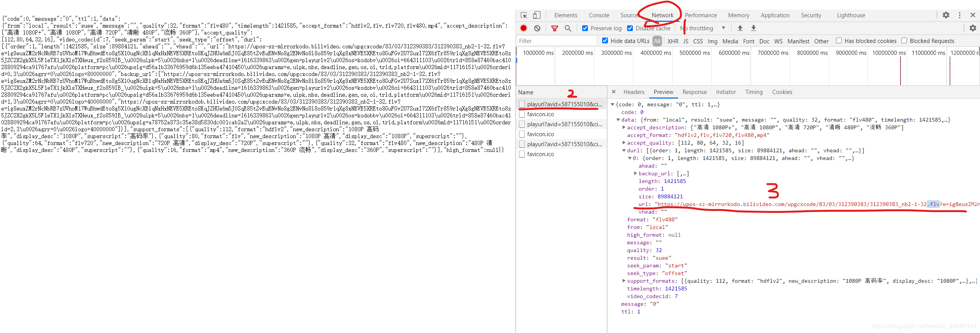
Task: Show request Initiator tab
Action: coord(726,92)
